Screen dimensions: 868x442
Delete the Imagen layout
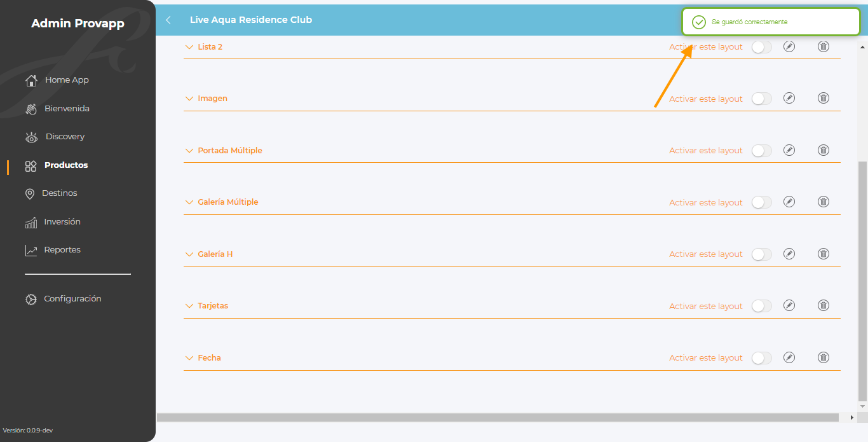coord(824,98)
